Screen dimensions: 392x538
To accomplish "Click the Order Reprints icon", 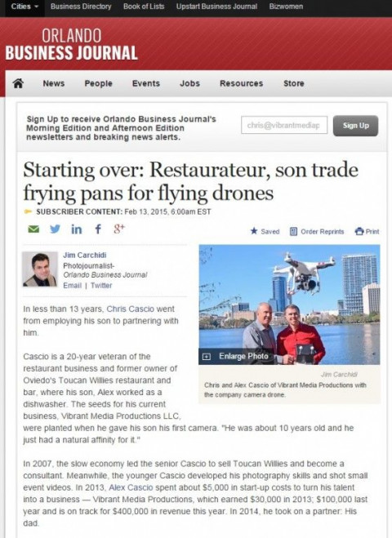I will click(293, 231).
